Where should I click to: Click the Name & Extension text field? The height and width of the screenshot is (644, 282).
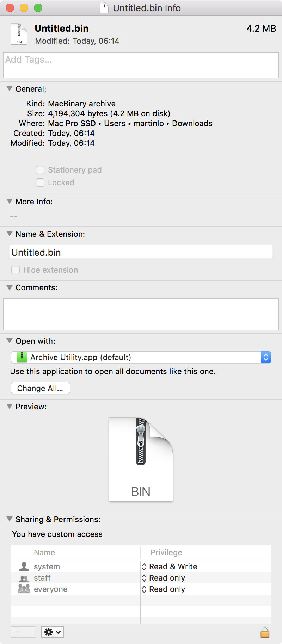(141, 252)
